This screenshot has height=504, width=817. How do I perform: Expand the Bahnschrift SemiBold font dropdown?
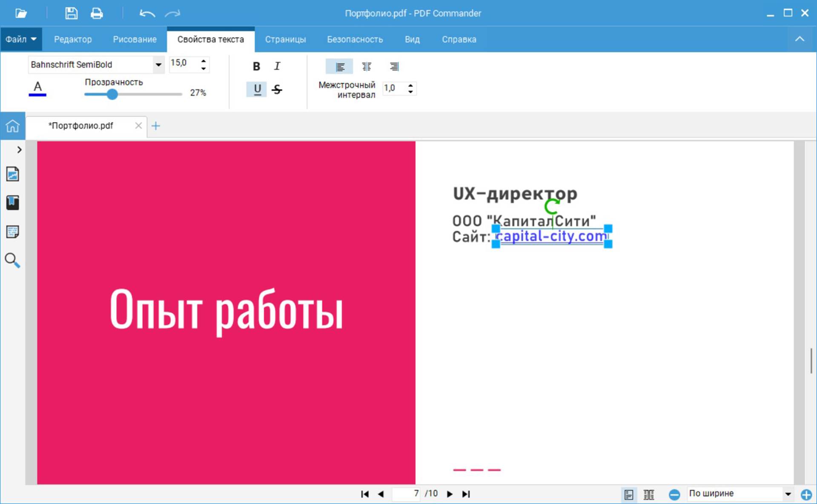(x=158, y=65)
